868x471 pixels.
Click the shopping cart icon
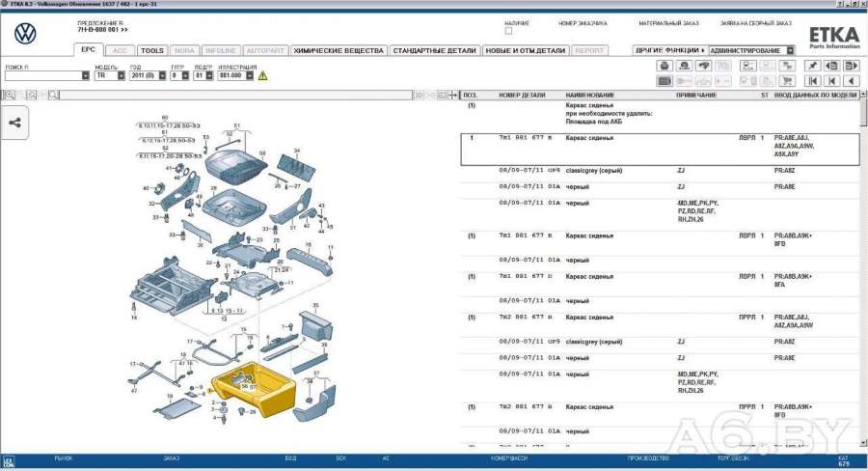click(786, 81)
